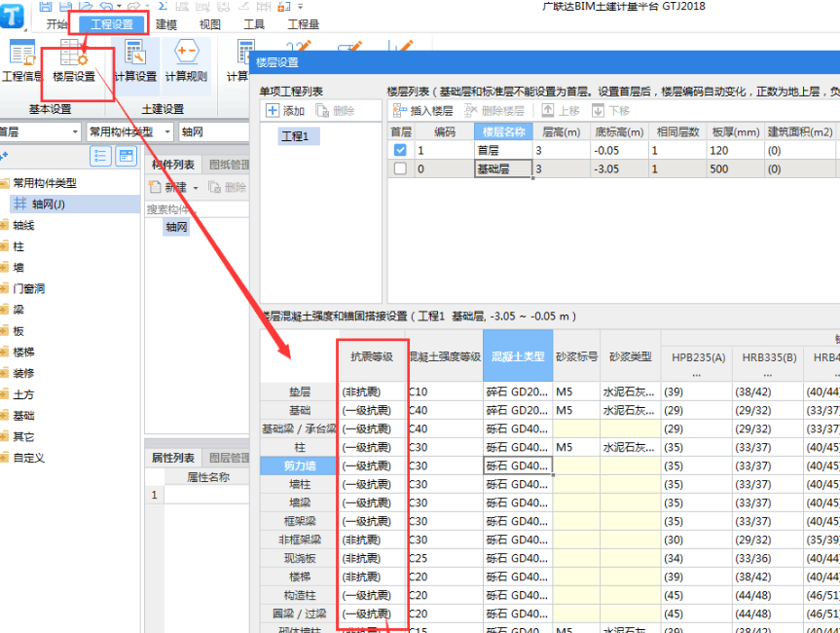This screenshot has width=840, height=633.
Task: Switch to the list view icon above component list
Action: [x=100, y=156]
